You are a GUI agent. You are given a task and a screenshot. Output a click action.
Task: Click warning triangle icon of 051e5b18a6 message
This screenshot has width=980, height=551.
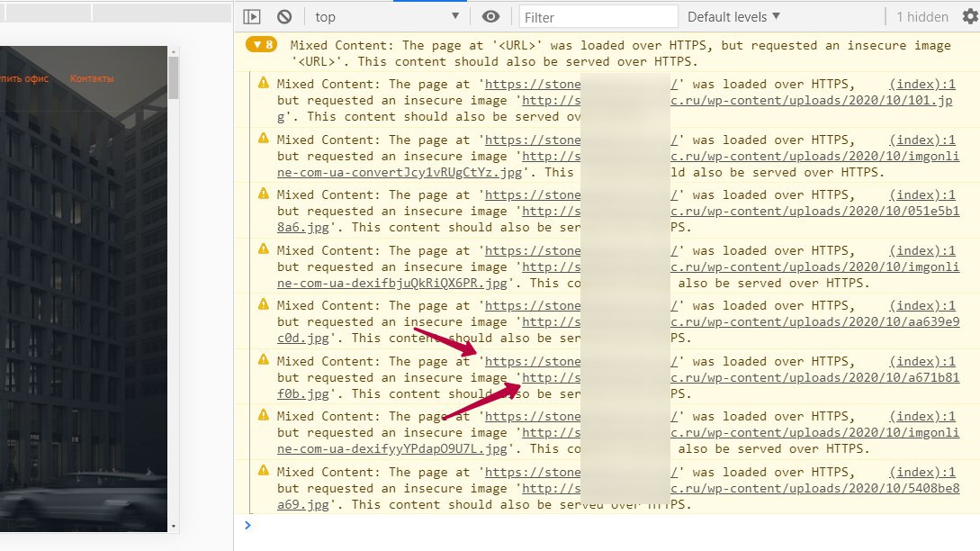[263, 194]
